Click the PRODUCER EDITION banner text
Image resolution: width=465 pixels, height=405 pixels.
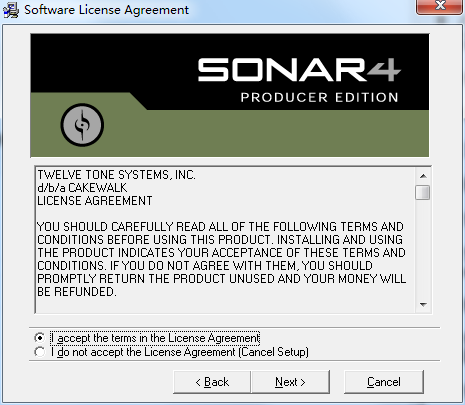pyautogui.click(x=319, y=98)
